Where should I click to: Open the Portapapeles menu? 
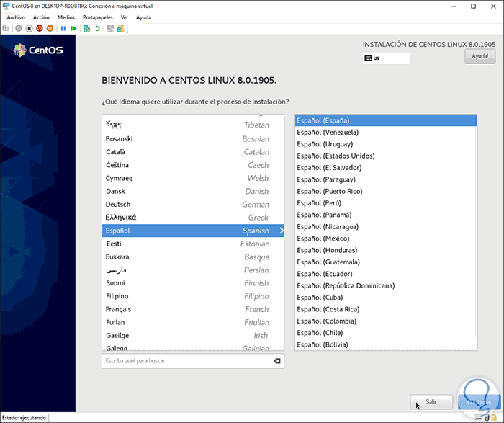[98, 17]
